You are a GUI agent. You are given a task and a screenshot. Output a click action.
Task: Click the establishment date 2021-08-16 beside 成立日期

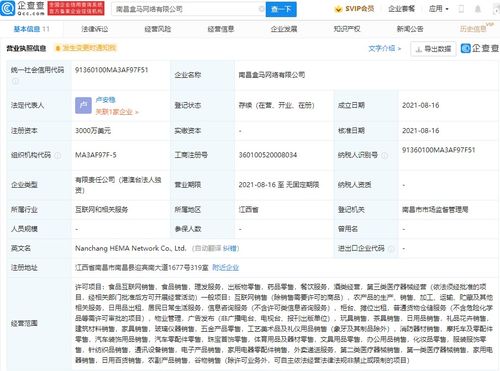421,105
